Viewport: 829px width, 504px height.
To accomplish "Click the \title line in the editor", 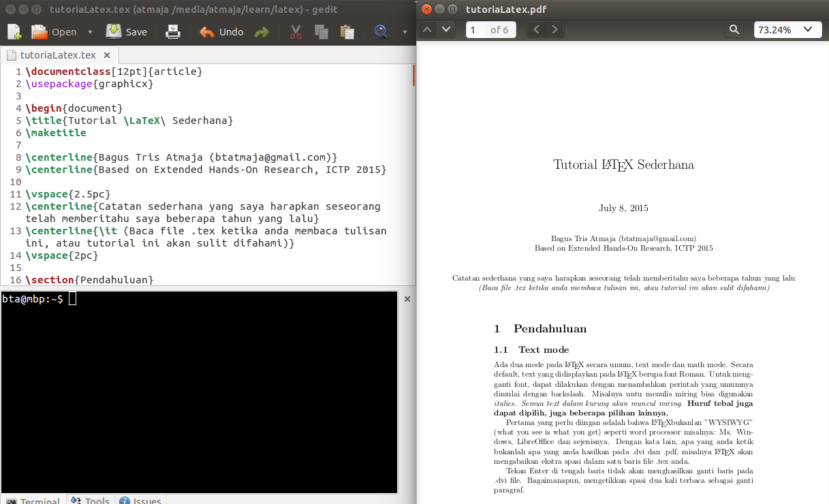I will (x=129, y=121).
